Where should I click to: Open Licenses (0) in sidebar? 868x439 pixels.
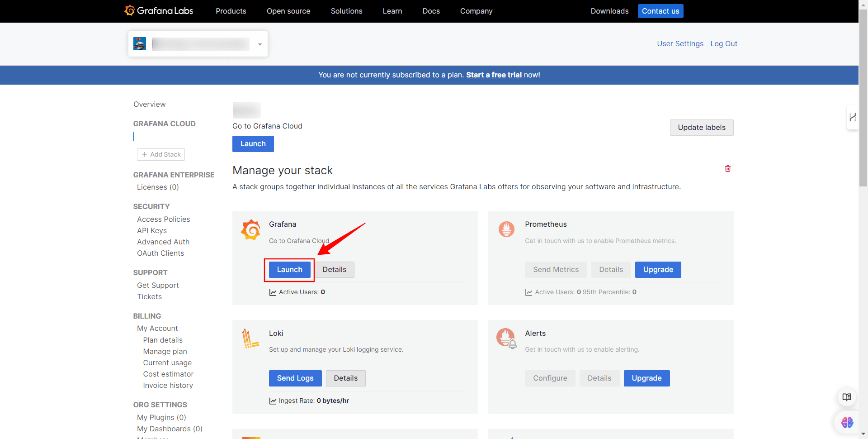pos(158,187)
